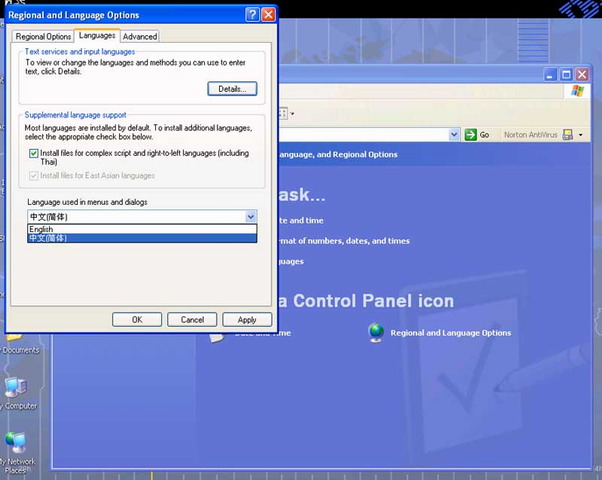
Task: Click the Details... button
Action: [x=232, y=89]
